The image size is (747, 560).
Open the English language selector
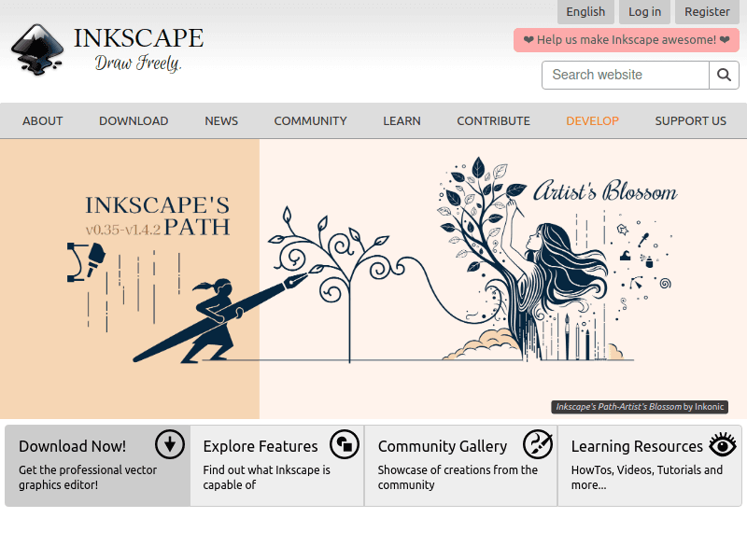pos(585,11)
